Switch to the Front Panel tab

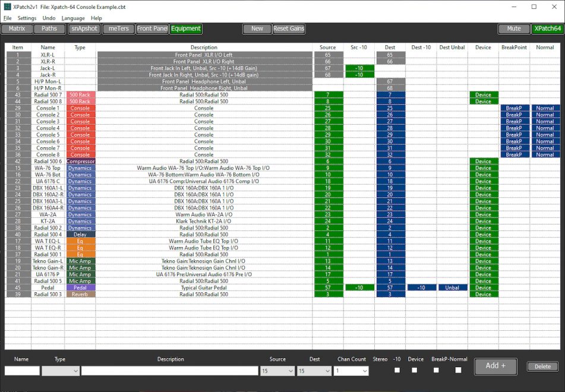[x=151, y=29]
